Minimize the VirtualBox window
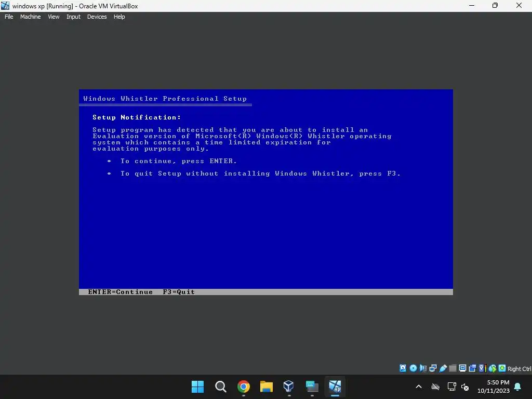Image resolution: width=532 pixels, height=399 pixels. pyautogui.click(x=471, y=6)
